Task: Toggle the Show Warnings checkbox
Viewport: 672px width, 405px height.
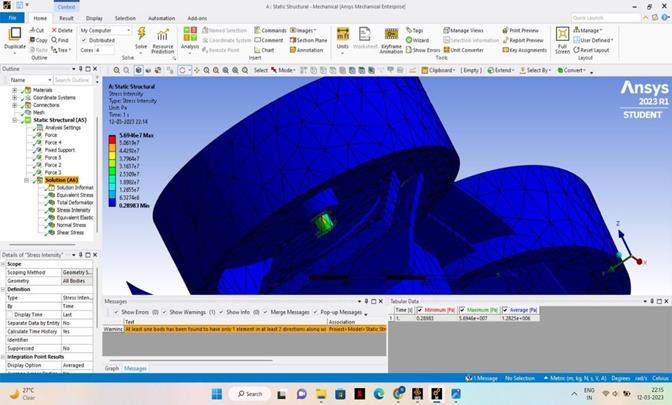Action: click(164, 312)
